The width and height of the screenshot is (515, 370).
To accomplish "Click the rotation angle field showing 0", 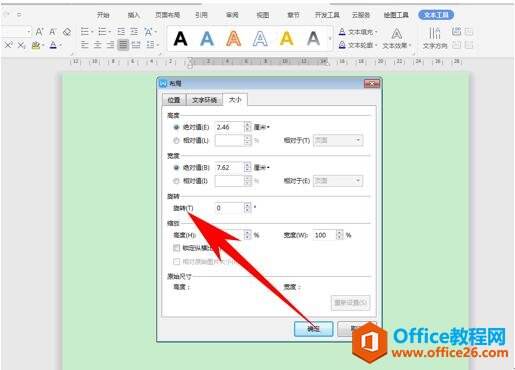I will pos(229,208).
